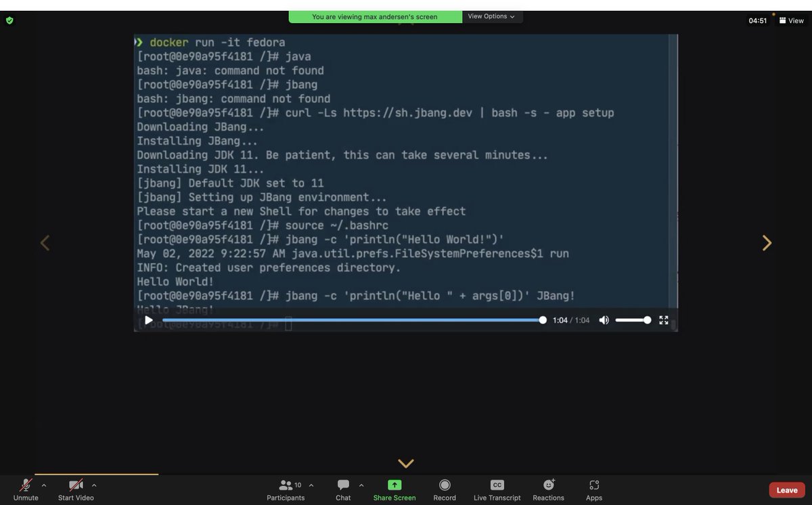
Task: Click the green encryption shield icon
Action: click(x=9, y=20)
